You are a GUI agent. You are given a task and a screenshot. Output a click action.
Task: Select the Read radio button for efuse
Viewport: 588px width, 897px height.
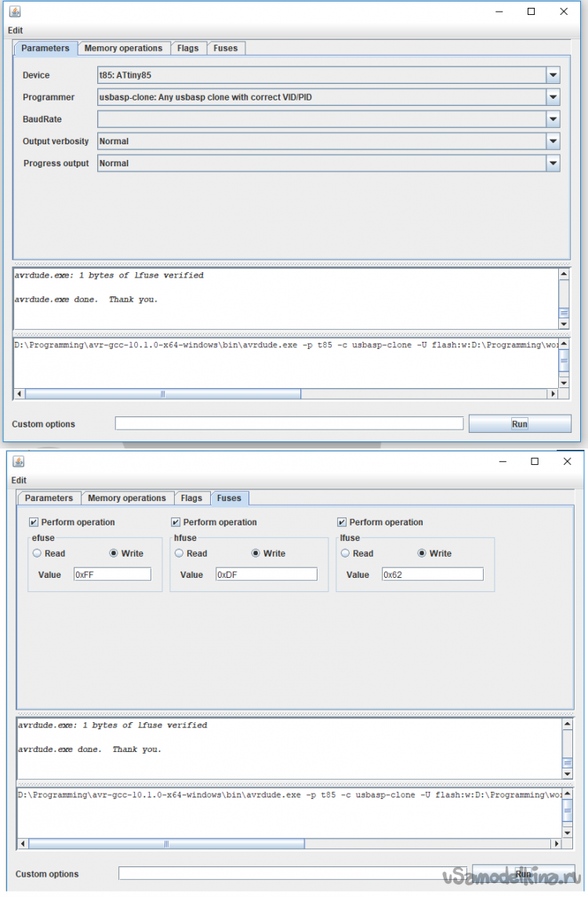[37, 554]
